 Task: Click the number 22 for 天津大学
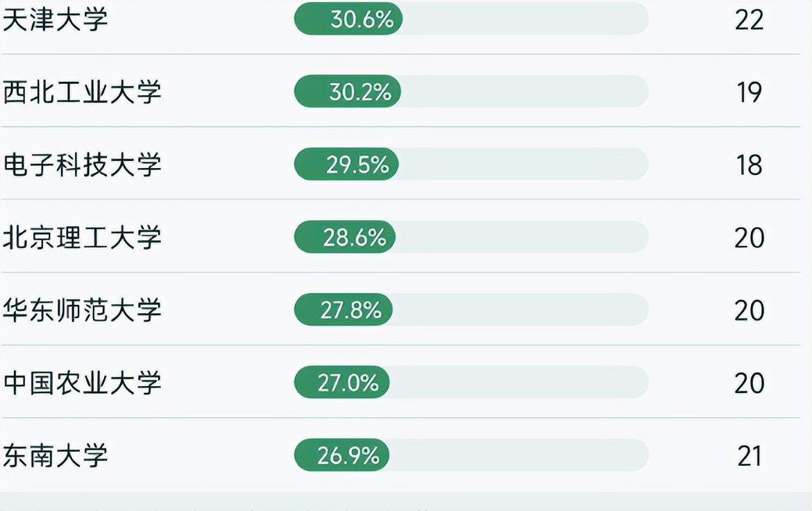click(x=749, y=19)
